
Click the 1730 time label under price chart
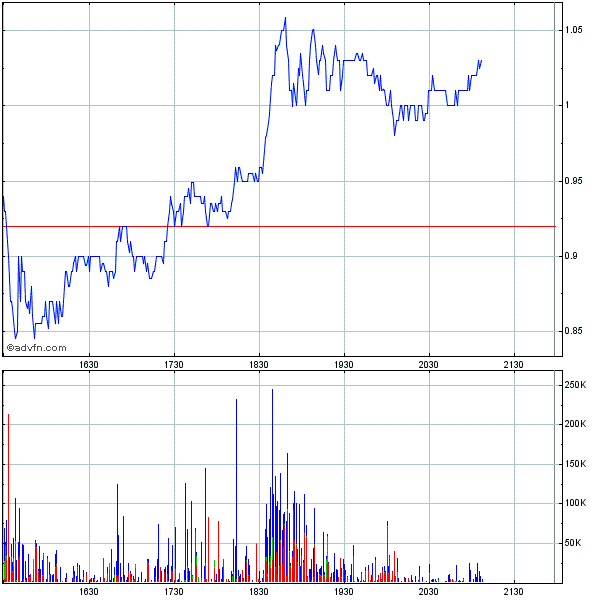coord(174,365)
